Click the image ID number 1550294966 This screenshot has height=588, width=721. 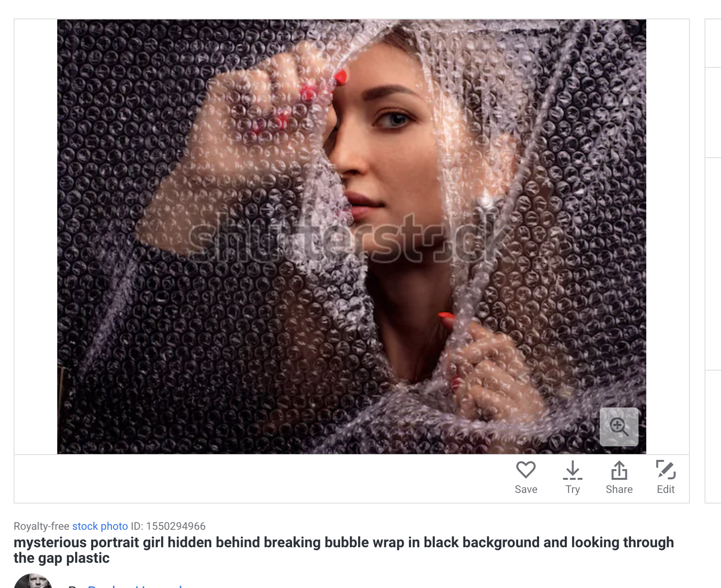click(176, 526)
